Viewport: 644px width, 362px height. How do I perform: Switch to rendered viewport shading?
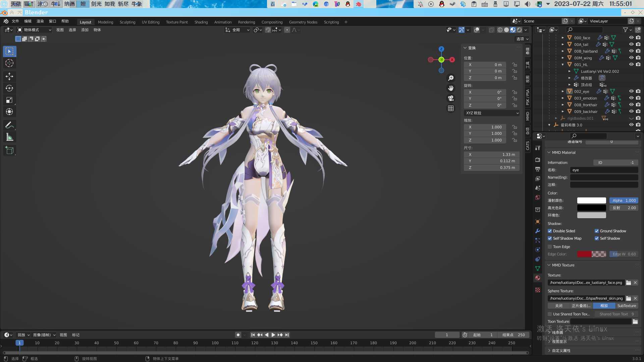519,30
